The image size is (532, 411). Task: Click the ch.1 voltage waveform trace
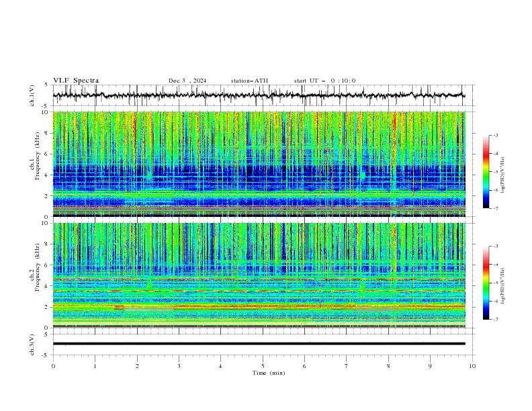pyautogui.click(x=259, y=95)
